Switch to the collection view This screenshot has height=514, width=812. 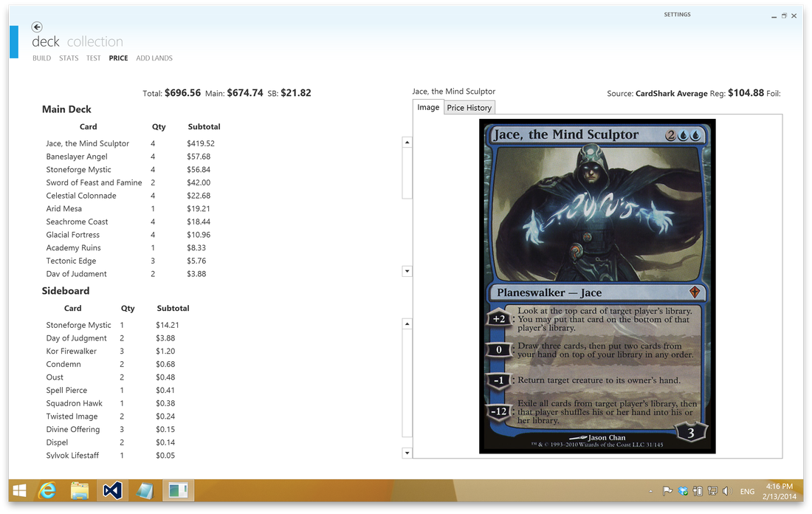click(95, 41)
